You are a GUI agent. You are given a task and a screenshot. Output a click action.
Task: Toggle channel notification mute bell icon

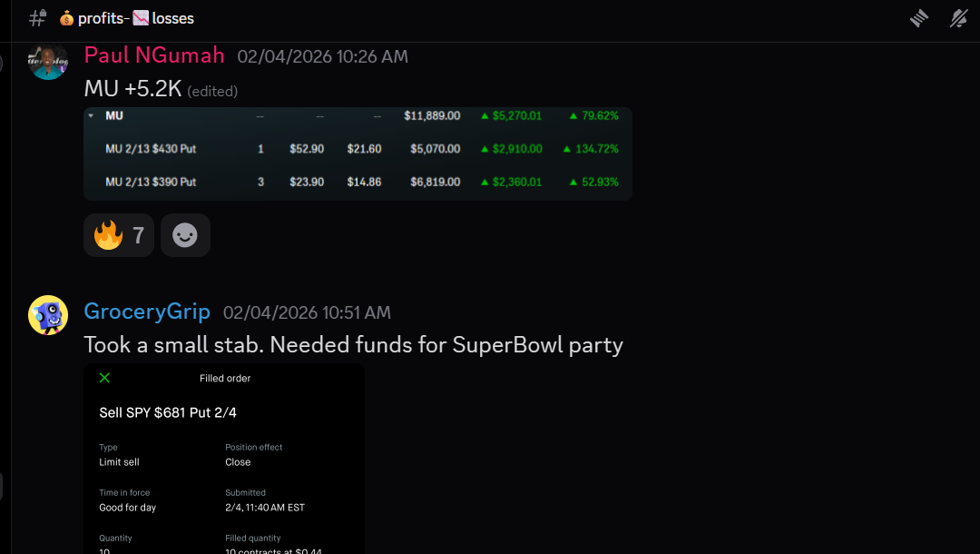click(x=959, y=19)
